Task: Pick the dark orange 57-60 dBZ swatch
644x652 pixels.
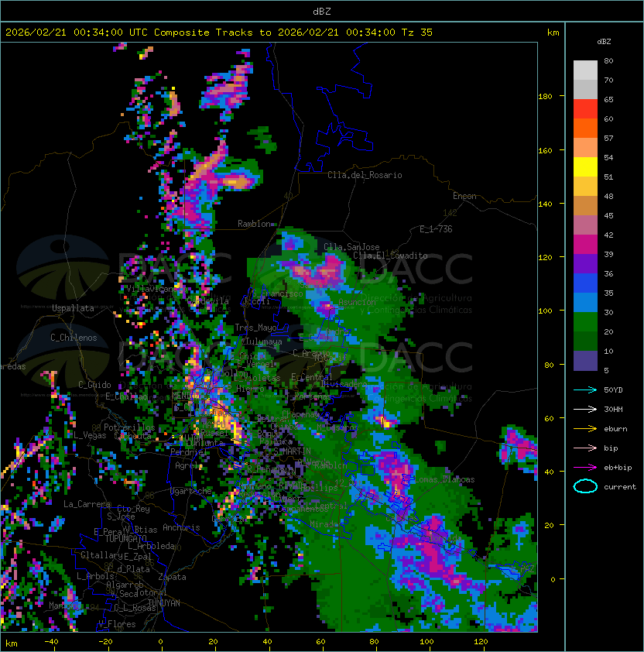Action: click(585, 128)
